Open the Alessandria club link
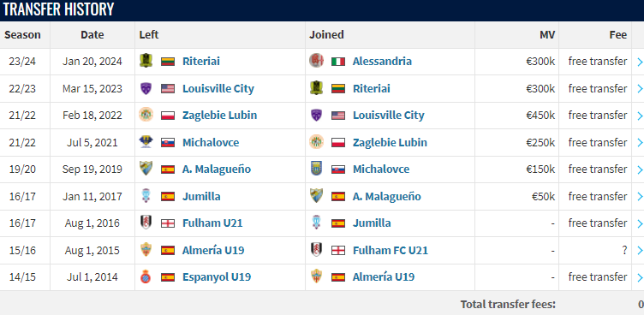 [x=382, y=61]
